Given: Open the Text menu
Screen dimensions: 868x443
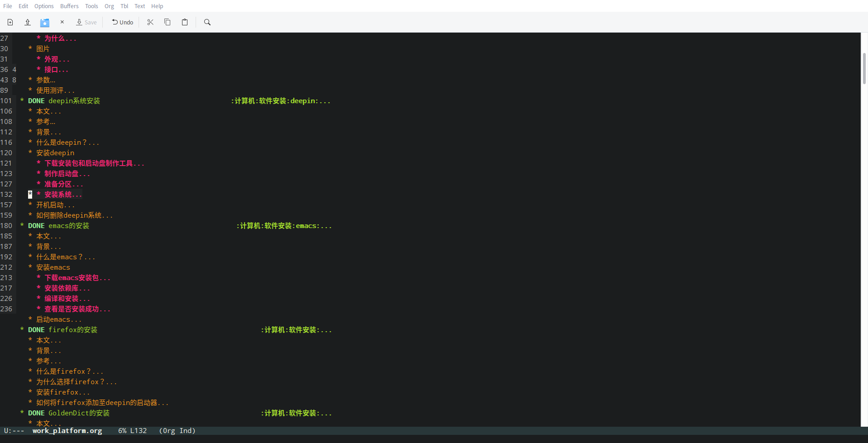Looking at the screenshot, I should pyautogui.click(x=139, y=6).
